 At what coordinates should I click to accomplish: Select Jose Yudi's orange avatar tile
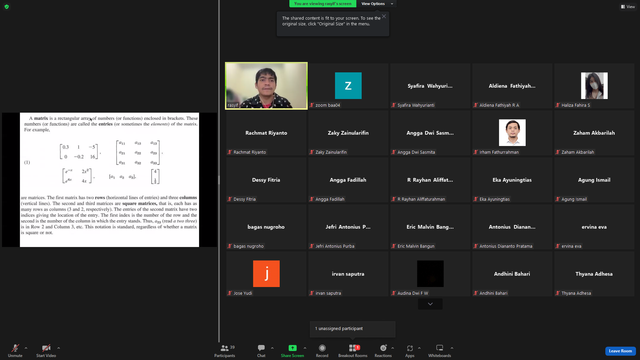point(266,273)
